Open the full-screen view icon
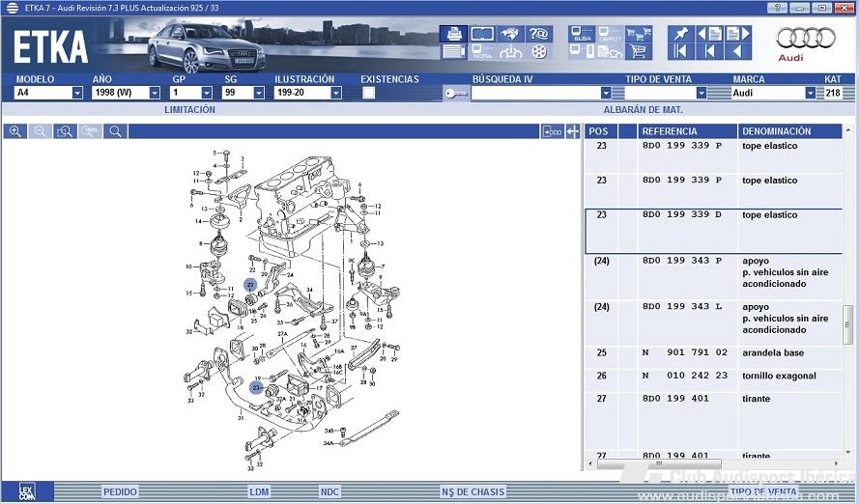859x504 pixels. click(482, 34)
